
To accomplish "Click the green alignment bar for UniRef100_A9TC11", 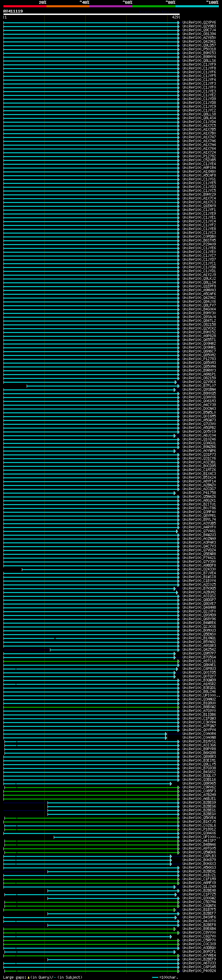I will pyautogui.click(x=91, y=661).
